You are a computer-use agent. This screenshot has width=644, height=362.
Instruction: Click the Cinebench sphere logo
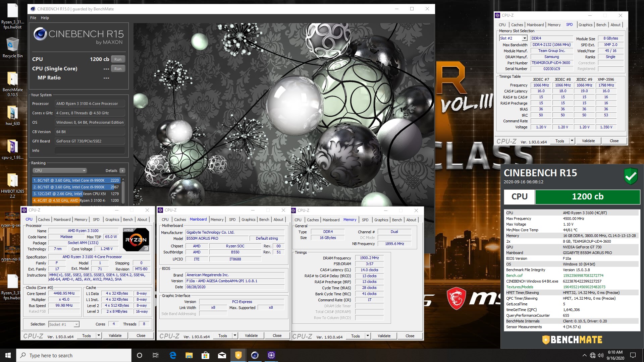tap(40, 34)
